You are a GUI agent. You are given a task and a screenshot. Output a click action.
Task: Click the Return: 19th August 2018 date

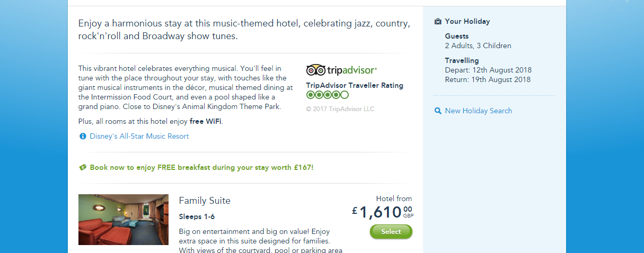488,80
